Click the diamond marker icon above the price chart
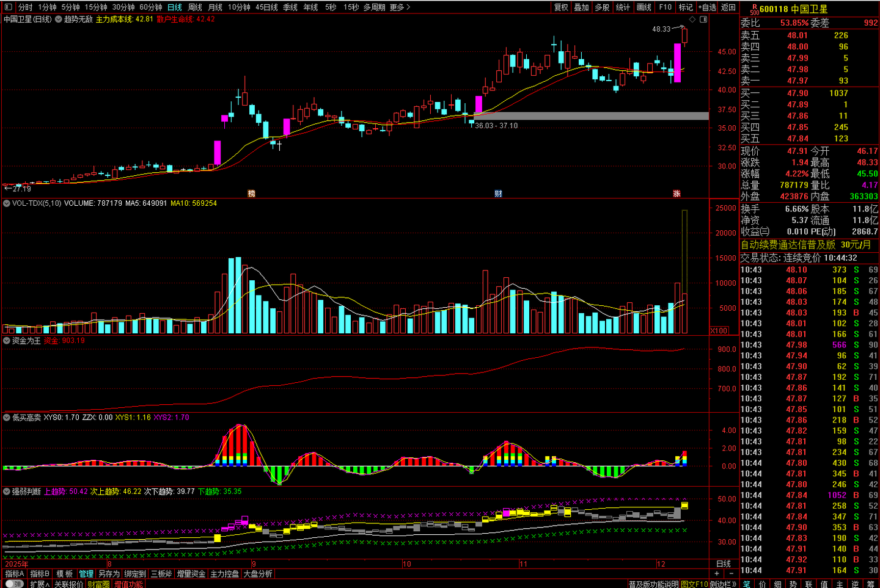 click(x=692, y=20)
